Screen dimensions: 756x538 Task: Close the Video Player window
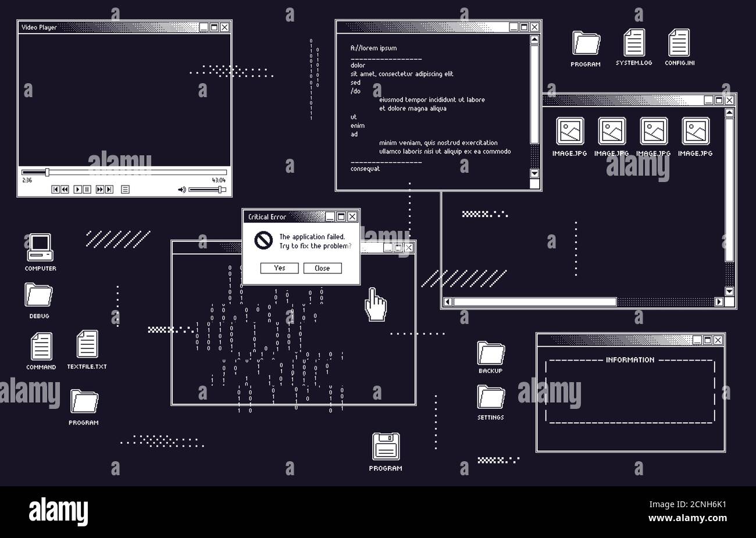224,27
